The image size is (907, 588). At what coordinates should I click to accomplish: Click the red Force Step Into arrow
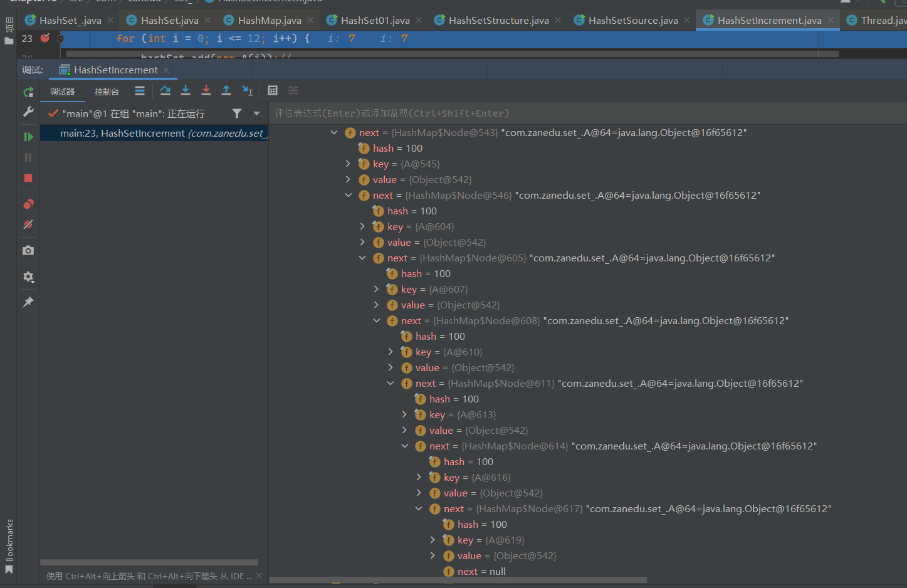click(x=206, y=91)
